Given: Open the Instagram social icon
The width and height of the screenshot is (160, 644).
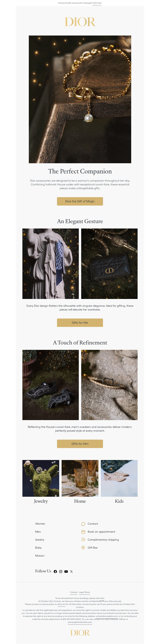Looking at the screenshot, I should 61,572.
